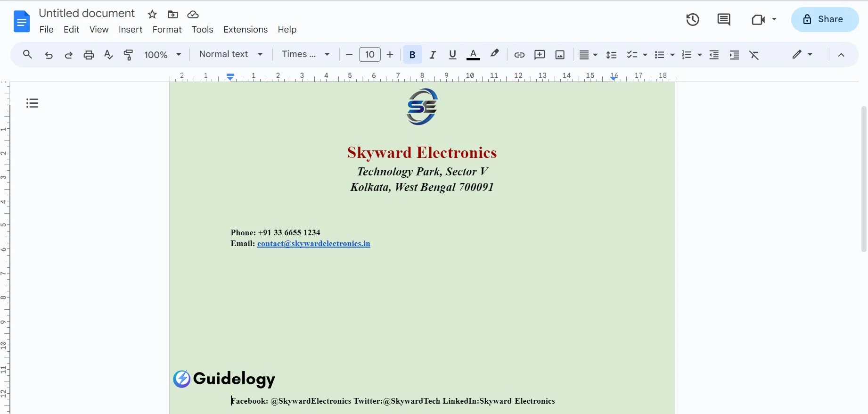Insert a link
This screenshot has width=868, height=414.
[519, 55]
